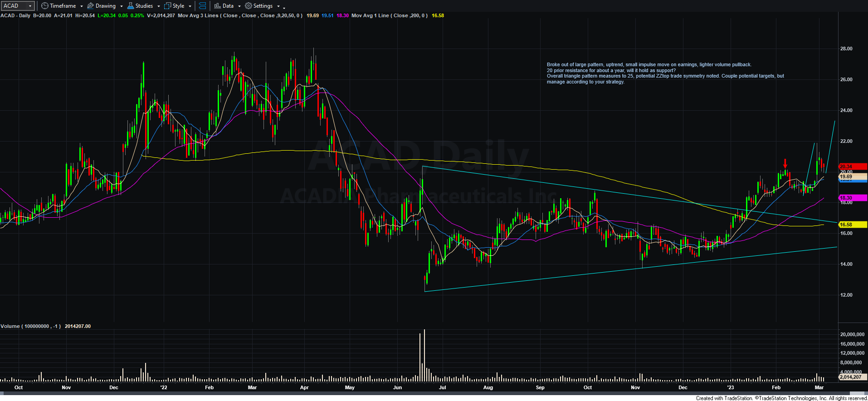Click the 'ACAD - Daily' status label
The image size is (868, 401).
pyautogui.click(x=15, y=15)
